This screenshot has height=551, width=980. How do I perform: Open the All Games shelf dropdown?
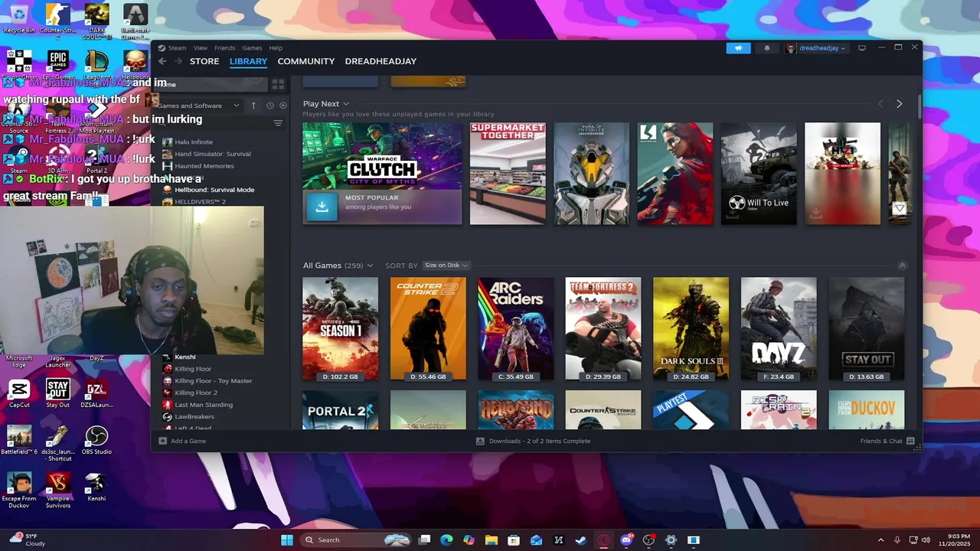point(370,266)
